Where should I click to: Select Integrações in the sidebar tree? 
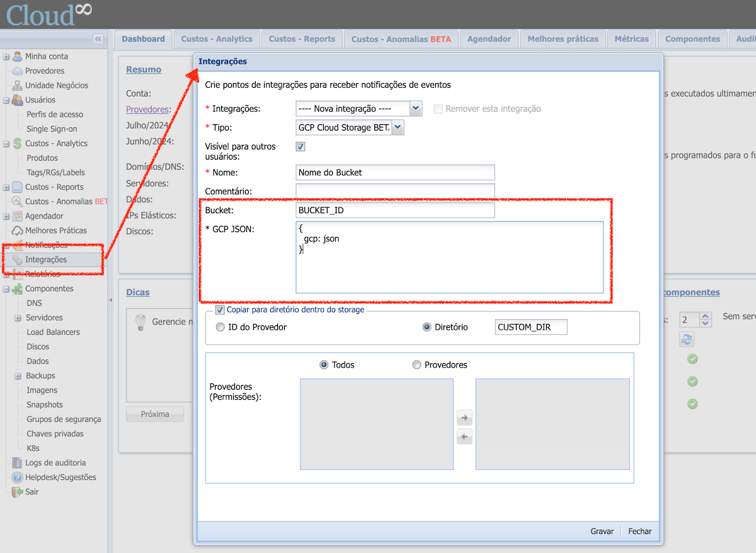click(46, 259)
